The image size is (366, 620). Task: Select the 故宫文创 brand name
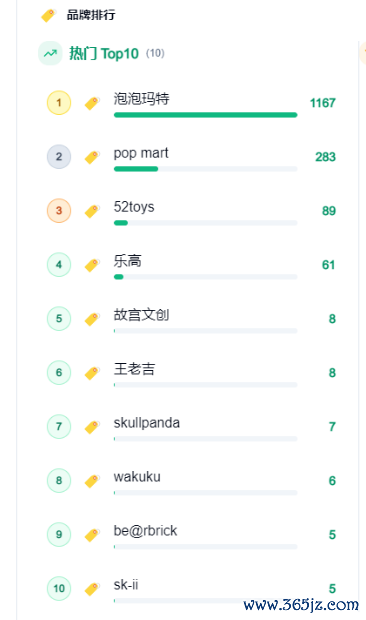coord(141,315)
